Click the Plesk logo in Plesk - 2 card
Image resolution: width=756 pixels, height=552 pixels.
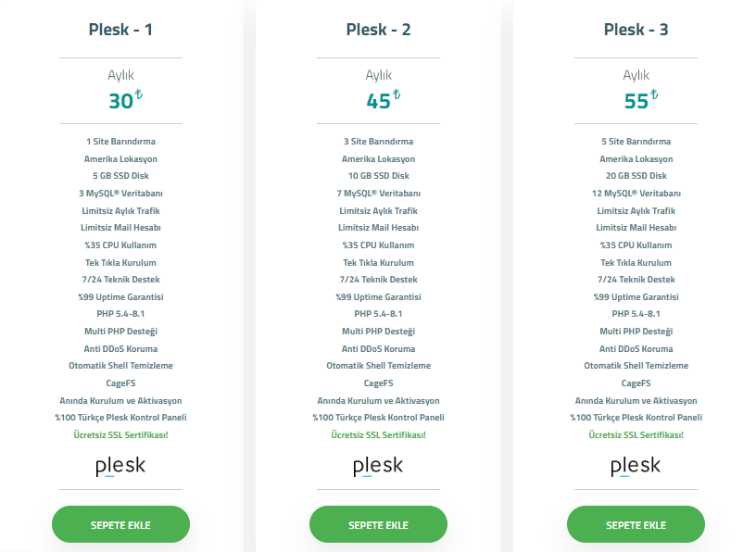[378, 466]
